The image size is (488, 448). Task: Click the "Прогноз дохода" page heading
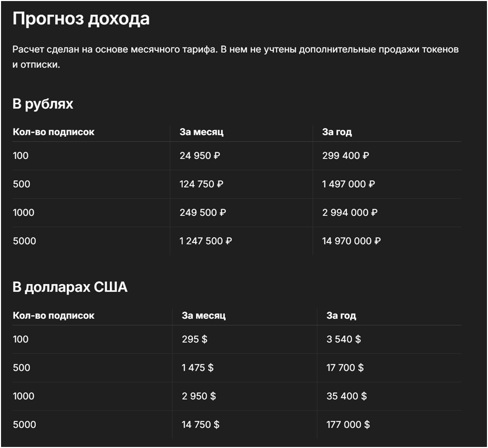(x=81, y=19)
